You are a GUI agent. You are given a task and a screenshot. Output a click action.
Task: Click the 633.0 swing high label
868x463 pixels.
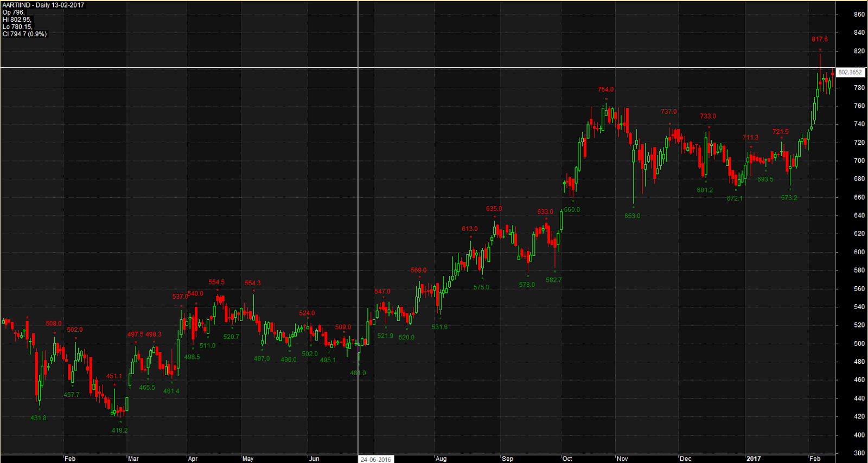[546, 212]
